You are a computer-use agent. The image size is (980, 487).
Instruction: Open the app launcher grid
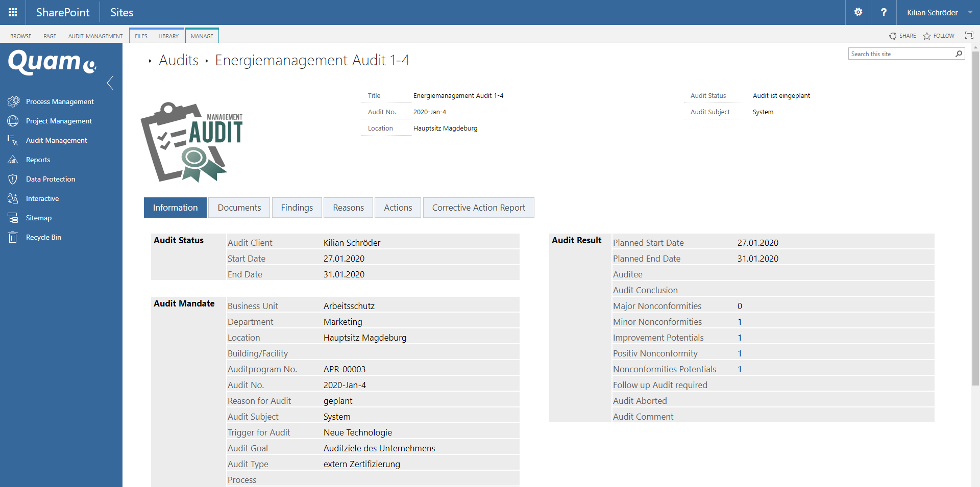click(12, 12)
